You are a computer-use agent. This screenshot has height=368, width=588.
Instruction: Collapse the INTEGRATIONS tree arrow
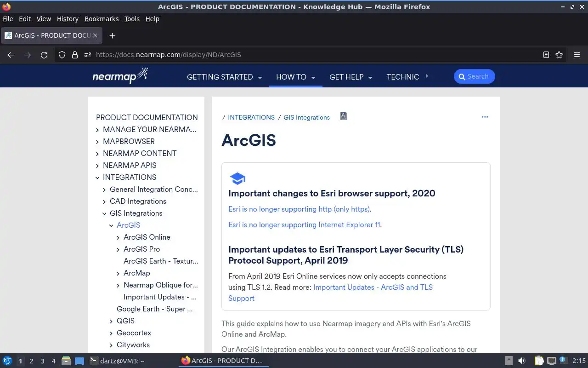(97, 178)
